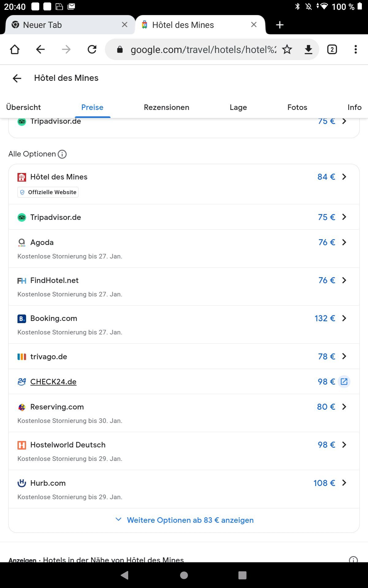The width and height of the screenshot is (368, 588).
Task: Select the Agoda 76 € price
Action: coord(327,242)
